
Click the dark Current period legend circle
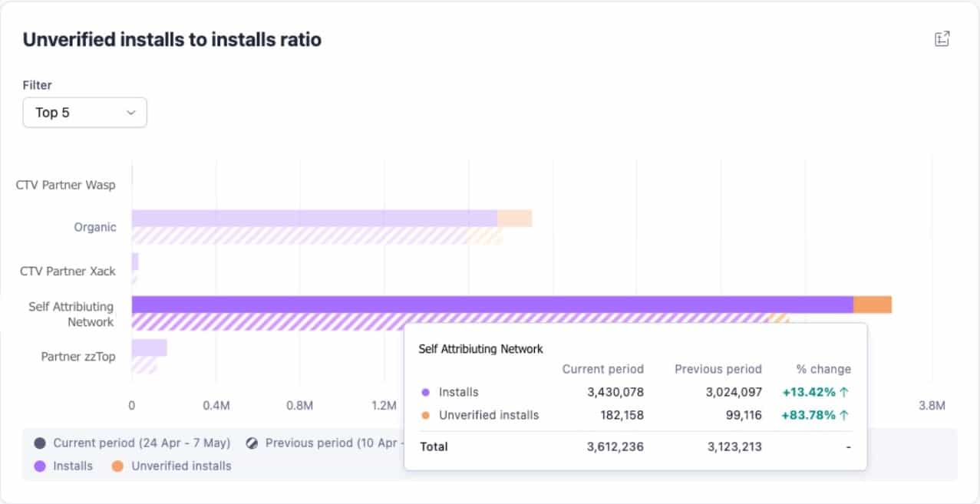point(40,443)
